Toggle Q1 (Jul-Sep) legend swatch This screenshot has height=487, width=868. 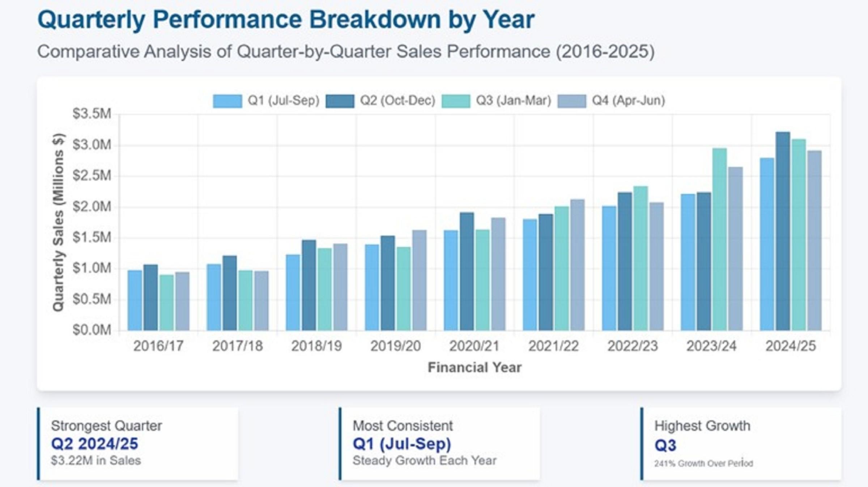(x=227, y=101)
